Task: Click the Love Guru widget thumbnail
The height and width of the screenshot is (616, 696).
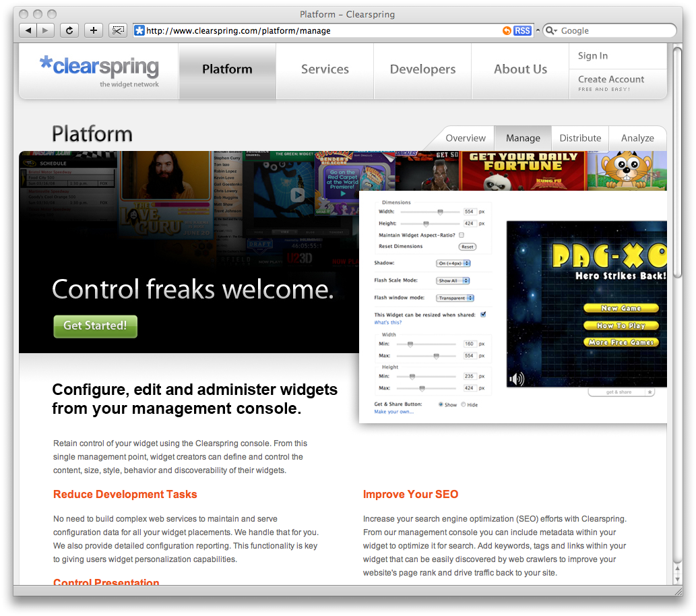Action: point(165,195)
